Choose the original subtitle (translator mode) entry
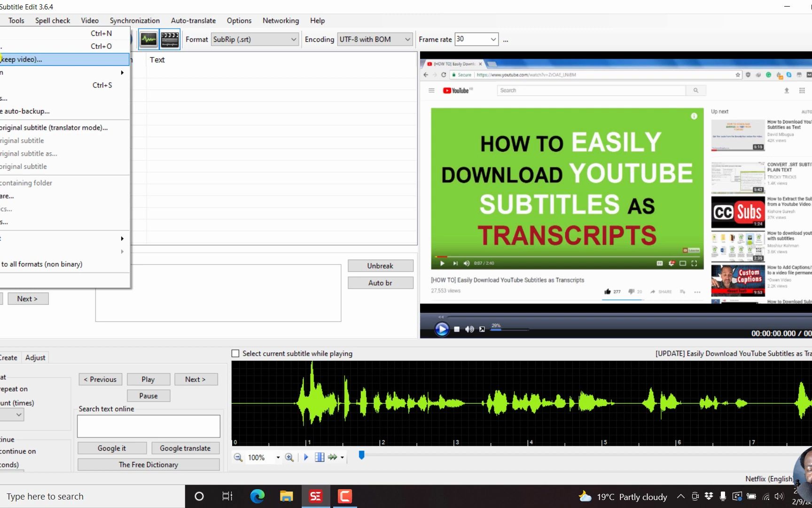Screen dimensions: 812x508 click(x=64, y=127)
